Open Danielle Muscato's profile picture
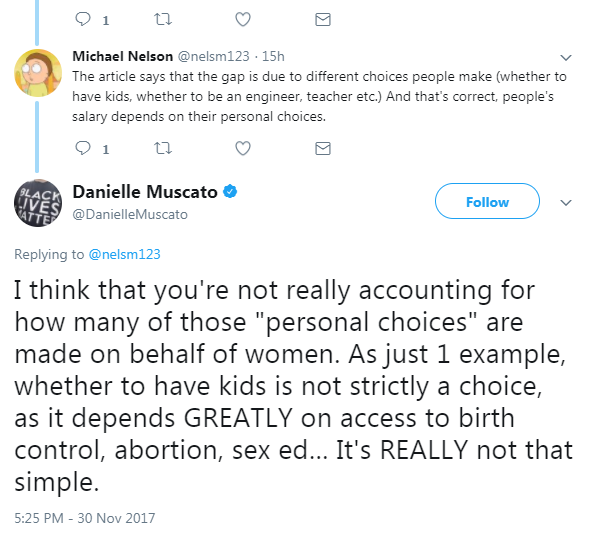 [x=38, y=203]
